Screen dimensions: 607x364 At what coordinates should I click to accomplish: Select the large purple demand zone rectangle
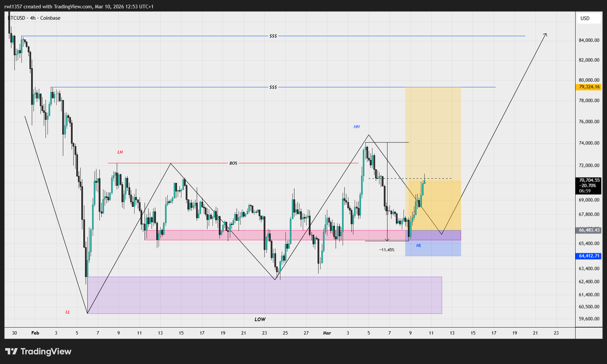click(265, 295)
